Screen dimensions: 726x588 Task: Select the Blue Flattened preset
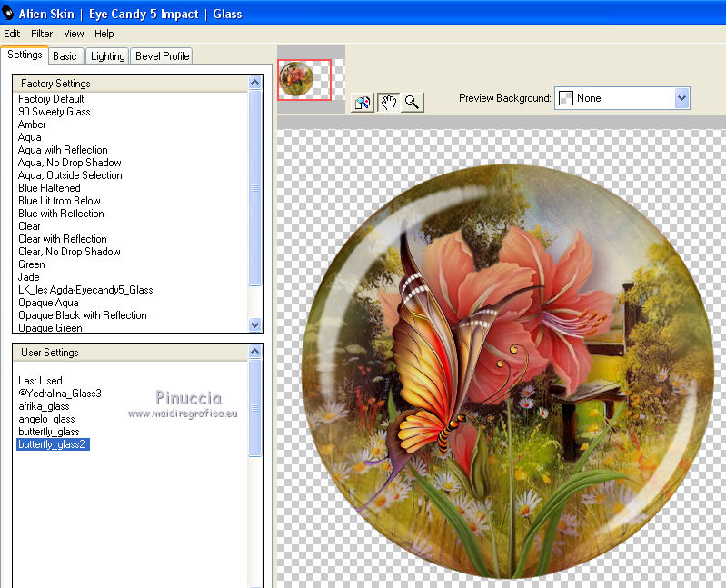coord(49,188)
